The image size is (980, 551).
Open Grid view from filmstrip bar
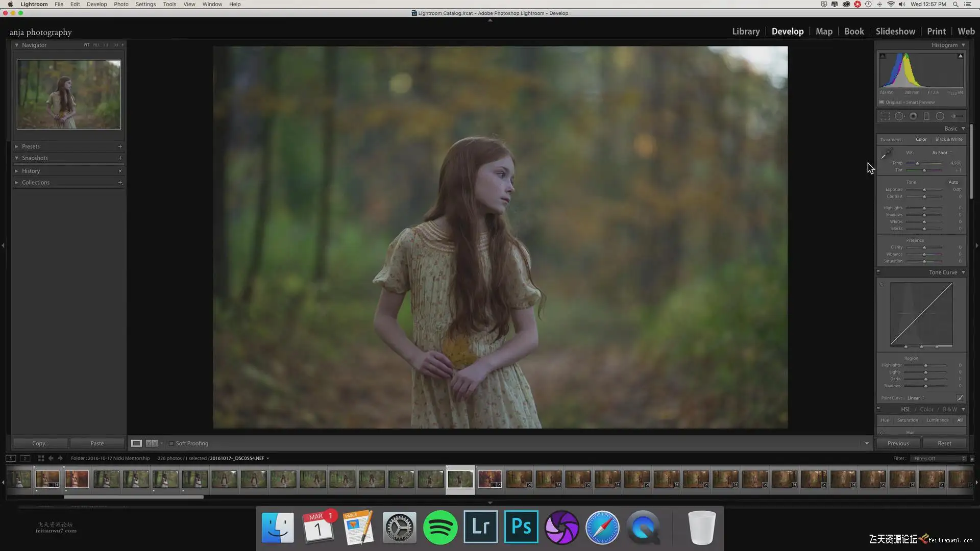41,458
